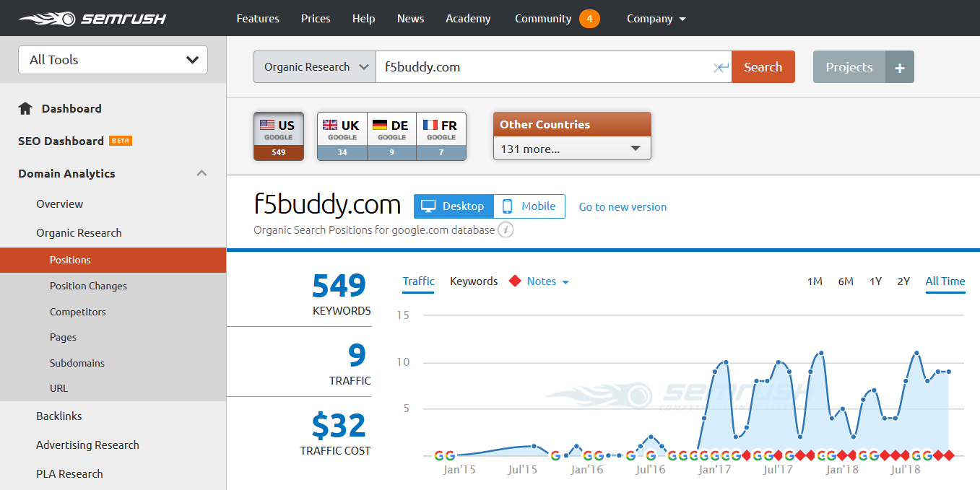Open the All Tools dropdown
The width and height of the screenshot is (980, 490).
[x=113, y=60]
